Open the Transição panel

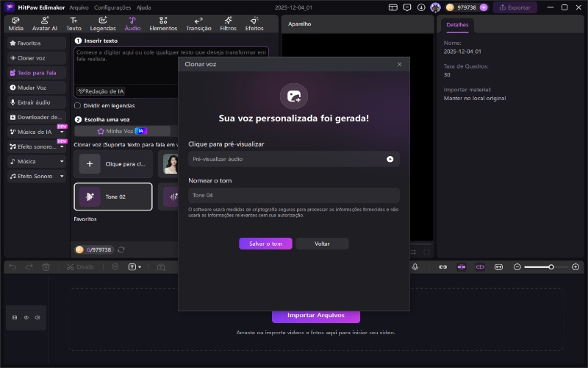(x=198, y=24)
